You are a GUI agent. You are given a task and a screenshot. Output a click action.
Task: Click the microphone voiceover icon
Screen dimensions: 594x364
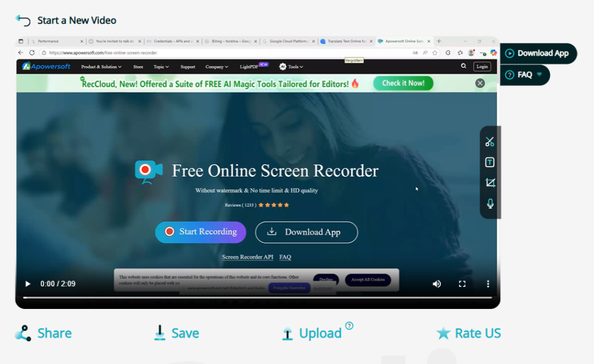pos(490,203)
